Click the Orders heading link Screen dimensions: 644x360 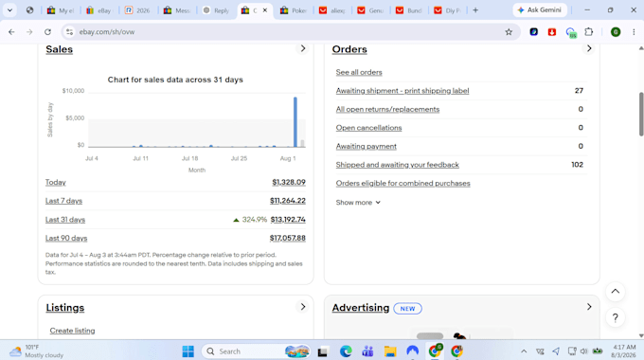(x=349, y=49)
